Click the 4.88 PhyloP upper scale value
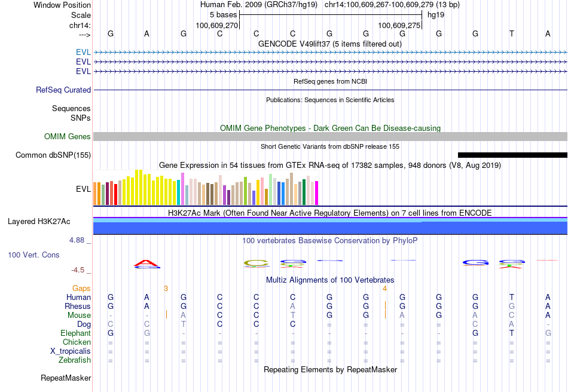This screenshot has height=392, width=568. [77, 240]
